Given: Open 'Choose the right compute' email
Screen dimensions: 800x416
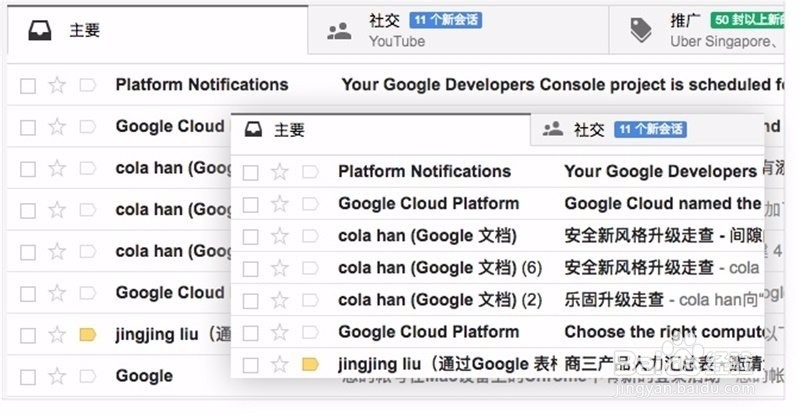Looking at the screenshot, I should point(665,332).
